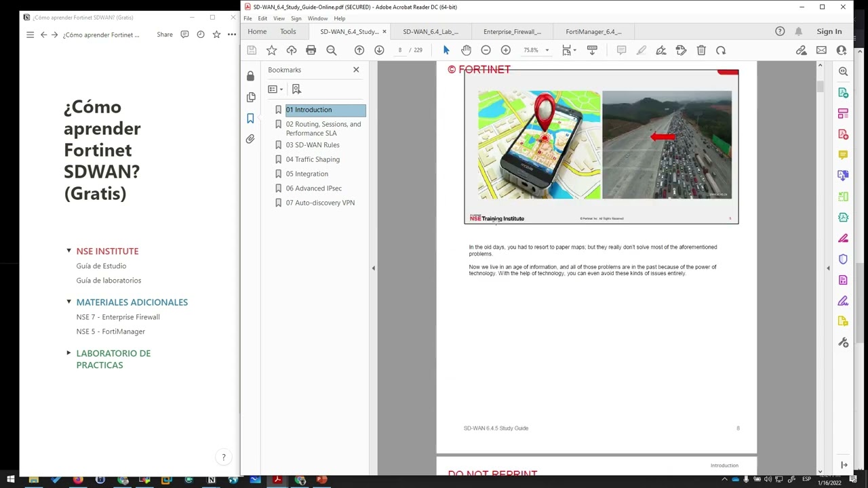
Task: Click the page number input field
Action: click(x=400, y=50)
